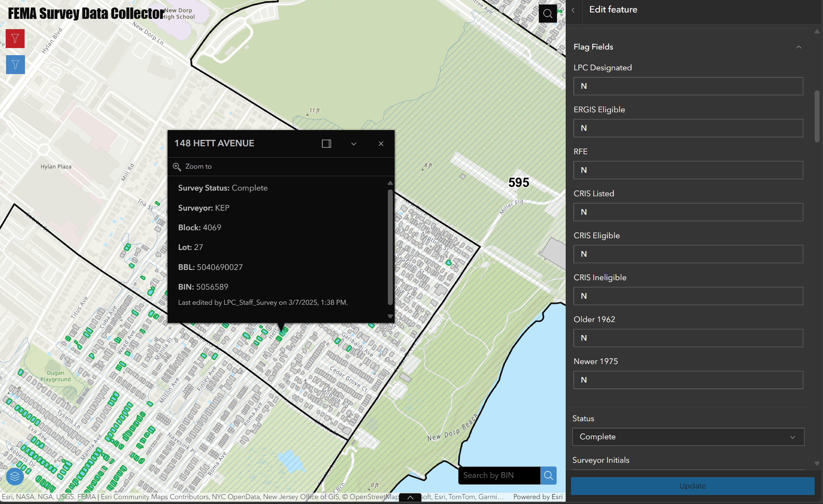Close the 148 Hett Avenue popup
The width and height of the screenshot is (823, 504).
381,144
